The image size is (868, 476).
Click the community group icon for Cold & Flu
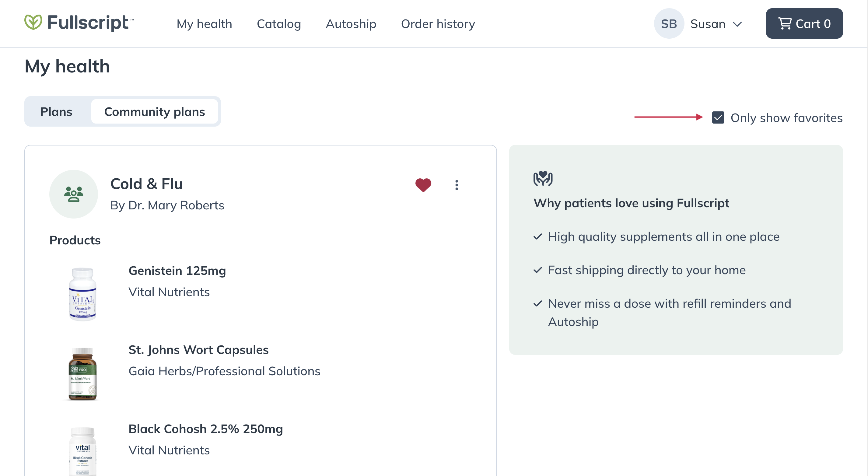[73, 194]
